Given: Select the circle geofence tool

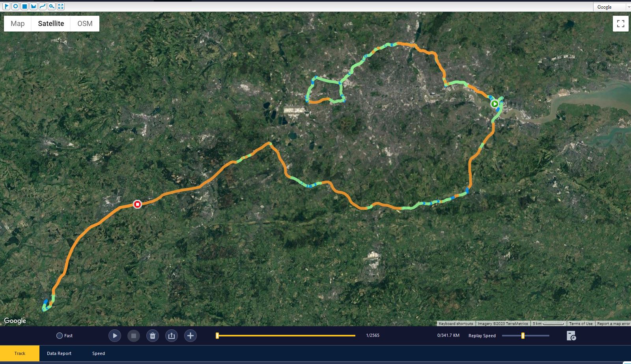Looking at the screenshot, I should (x=15, y=6).
